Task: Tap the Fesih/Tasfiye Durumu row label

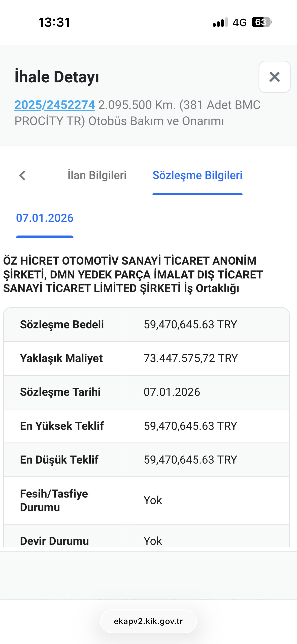Action: click(x=54, y=500)
